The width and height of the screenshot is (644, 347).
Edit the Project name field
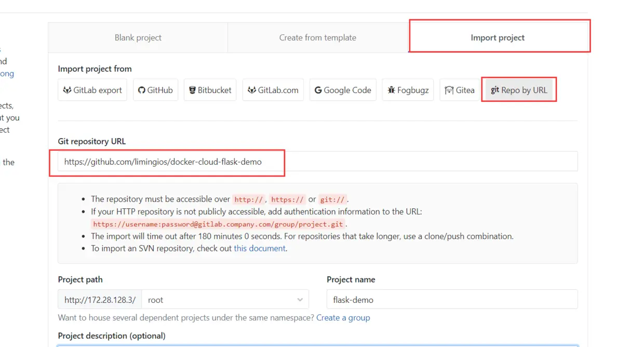452,300
